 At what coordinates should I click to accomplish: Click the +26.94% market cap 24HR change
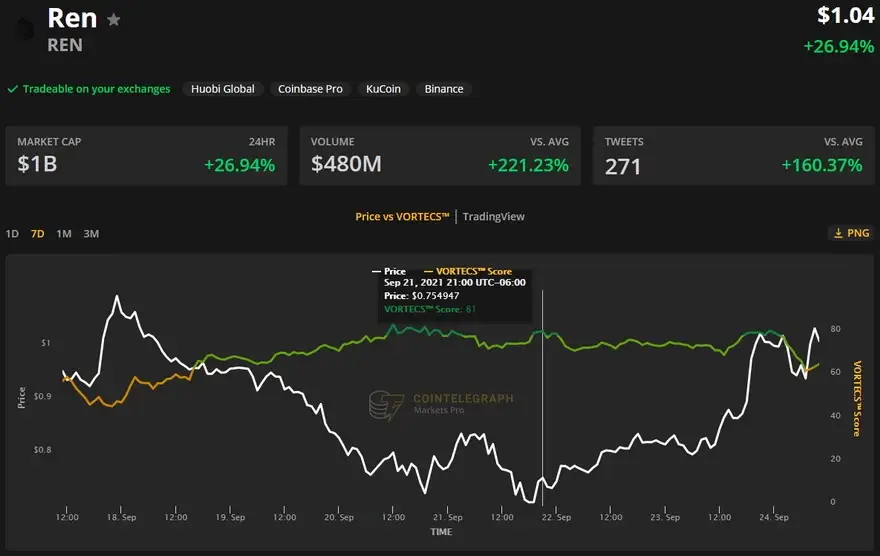240,166
